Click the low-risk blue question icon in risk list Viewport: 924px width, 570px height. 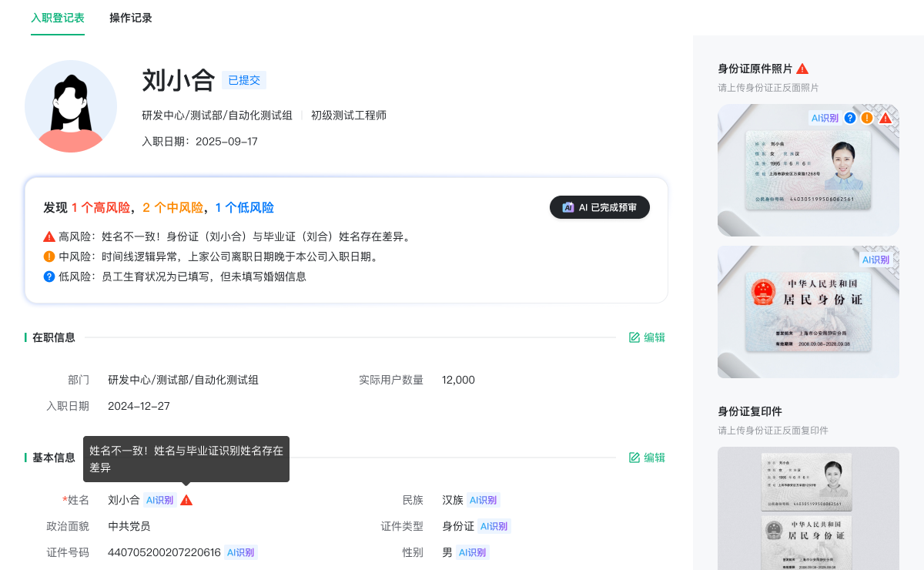50,276
